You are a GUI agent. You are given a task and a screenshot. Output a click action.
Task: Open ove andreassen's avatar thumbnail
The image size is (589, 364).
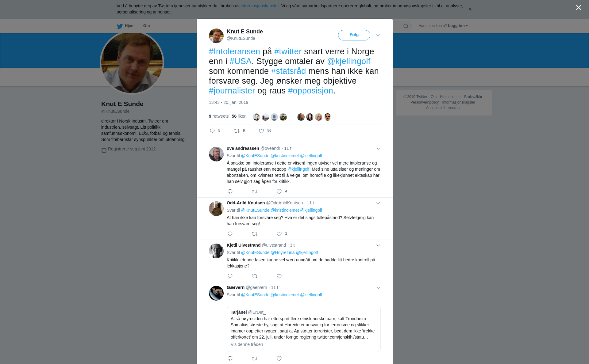coord(216,154)
